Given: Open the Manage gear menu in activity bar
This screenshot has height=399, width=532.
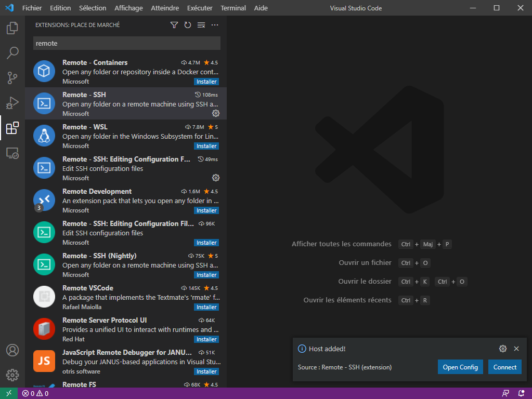Looking at the screenshot, I should 12,375.
